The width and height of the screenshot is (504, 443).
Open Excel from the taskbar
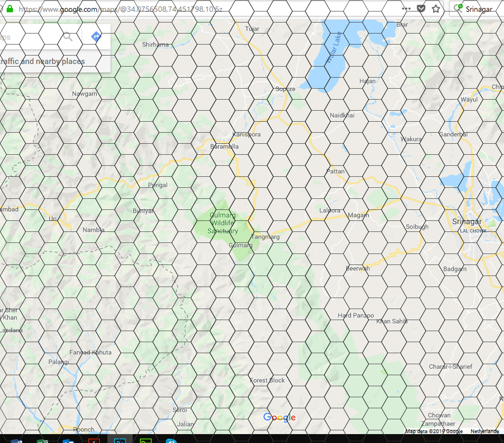[x=42, y=440]
